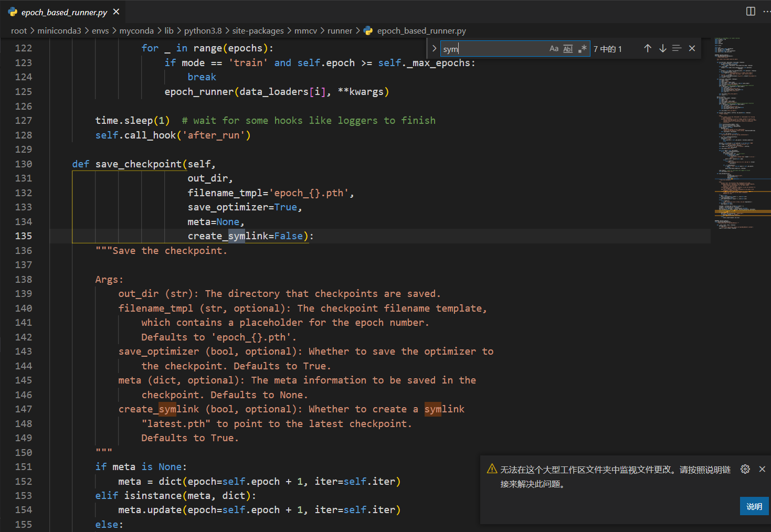The image size is (771, 532).
Task: Toggle Match Case in the find widget
Action: point(554,48)
